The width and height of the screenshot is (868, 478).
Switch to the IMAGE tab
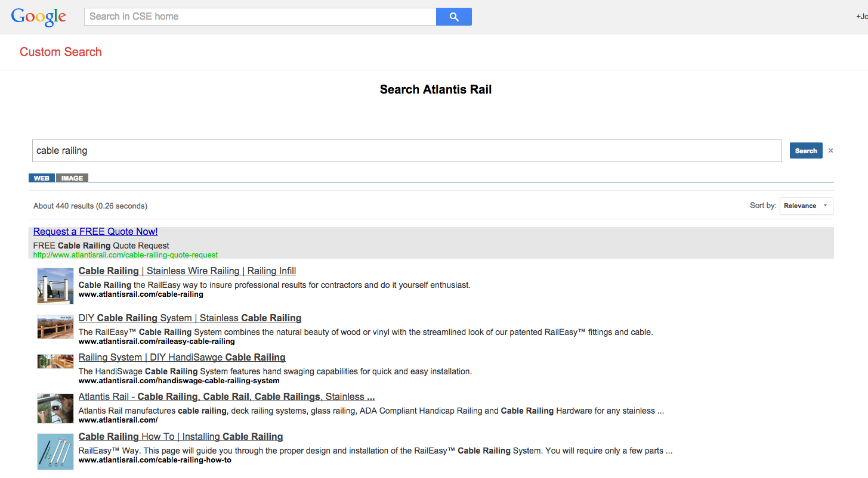pyautogui.click(x=72, y=178)
